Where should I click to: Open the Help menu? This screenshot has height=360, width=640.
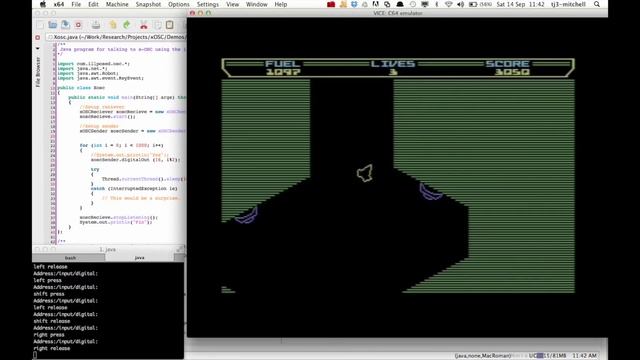pos(281,4)
